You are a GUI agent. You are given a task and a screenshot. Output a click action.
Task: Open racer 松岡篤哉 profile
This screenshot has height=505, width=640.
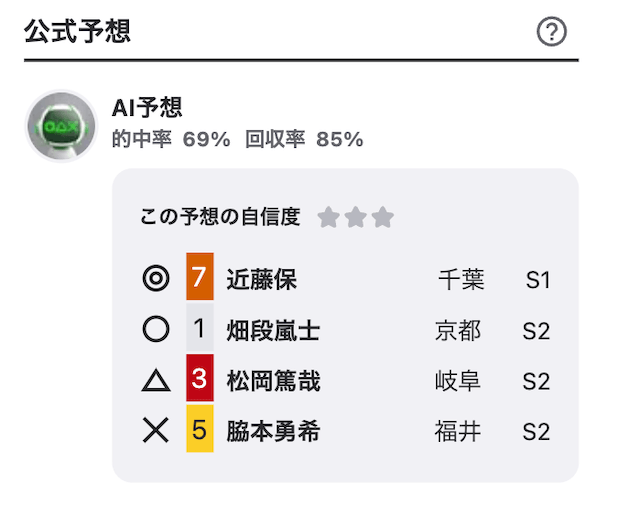pyautogui.click(x=273, y=380)
